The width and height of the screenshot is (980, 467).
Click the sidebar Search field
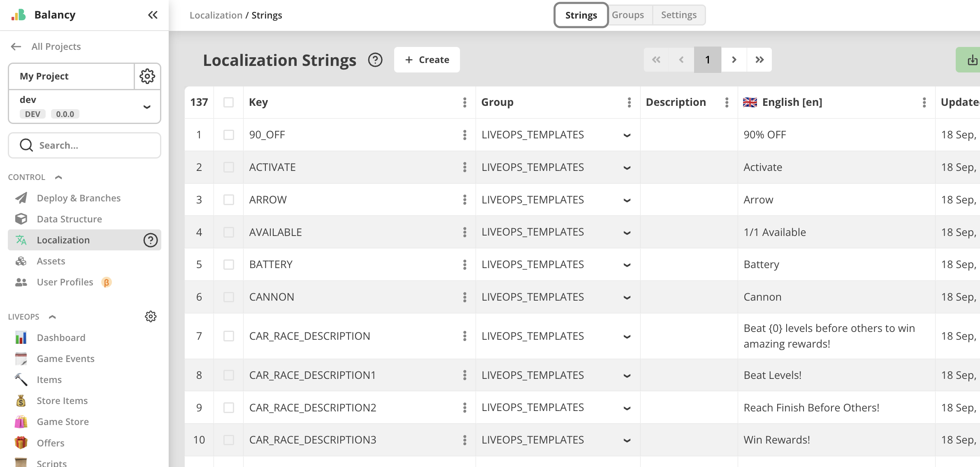tap(85, 145)
